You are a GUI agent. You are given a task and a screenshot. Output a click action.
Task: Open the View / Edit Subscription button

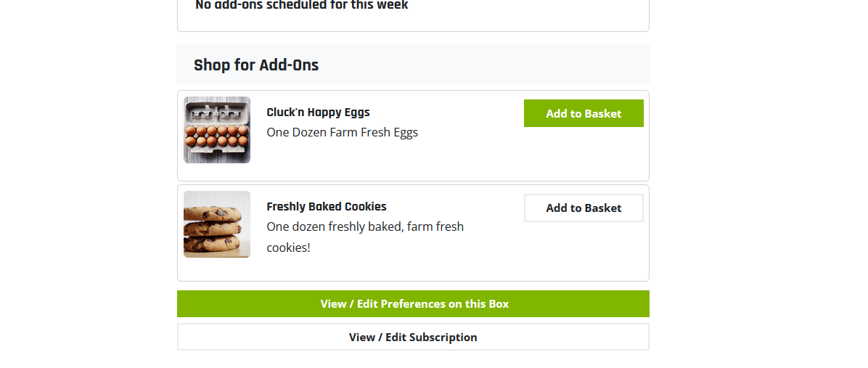(413, 337)
